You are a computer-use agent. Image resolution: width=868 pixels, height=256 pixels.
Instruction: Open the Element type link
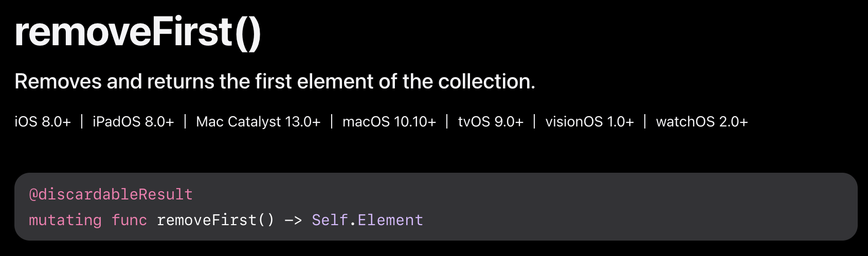(x=390, y=220)
